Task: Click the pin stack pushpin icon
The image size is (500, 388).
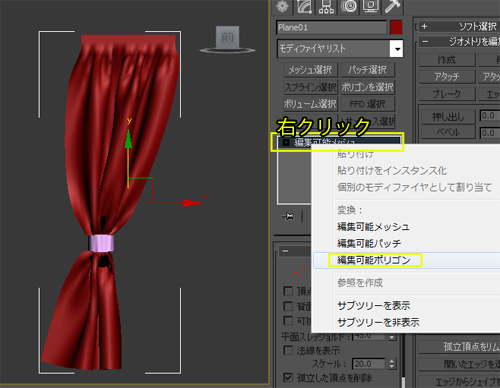Action: (288, 217)
